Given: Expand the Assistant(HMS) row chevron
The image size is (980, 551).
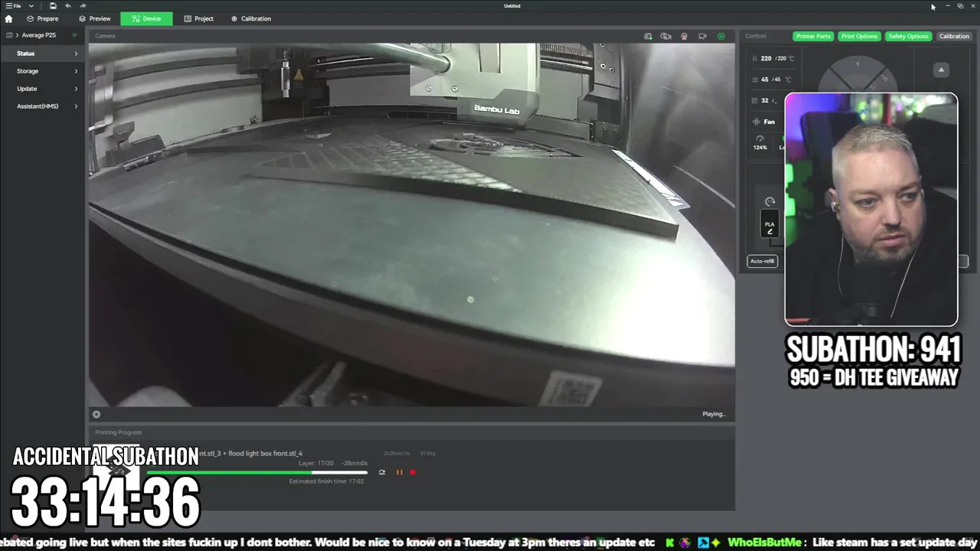Looking at the screenshot, I should click(x=76, y=106).
